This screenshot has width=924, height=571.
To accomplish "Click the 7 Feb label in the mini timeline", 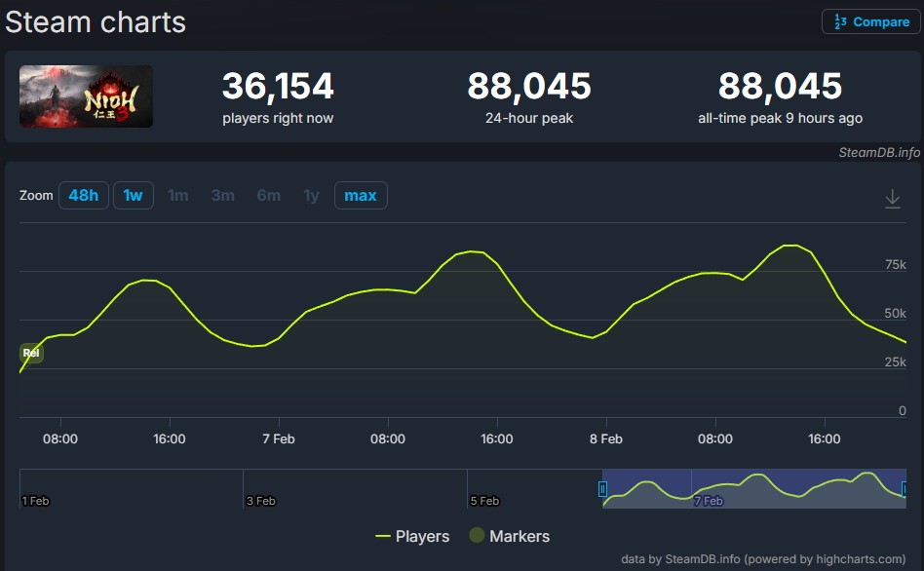I will (707, 500).
